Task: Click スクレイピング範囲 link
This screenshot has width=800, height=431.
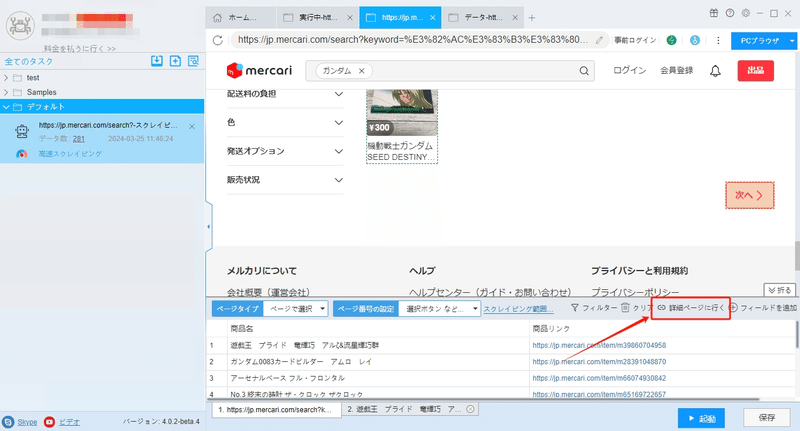Action: coord(518,309)
